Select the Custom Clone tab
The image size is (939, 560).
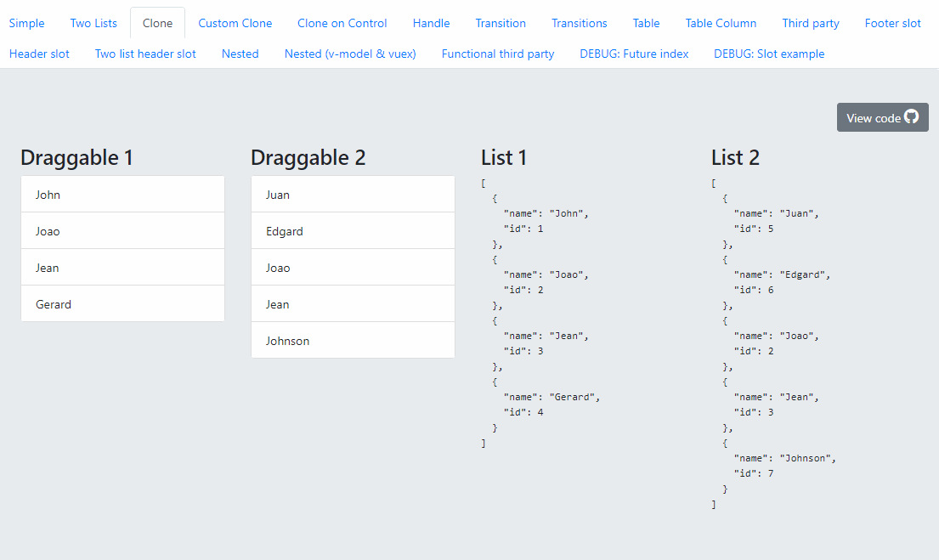click(x=235, y=23)
